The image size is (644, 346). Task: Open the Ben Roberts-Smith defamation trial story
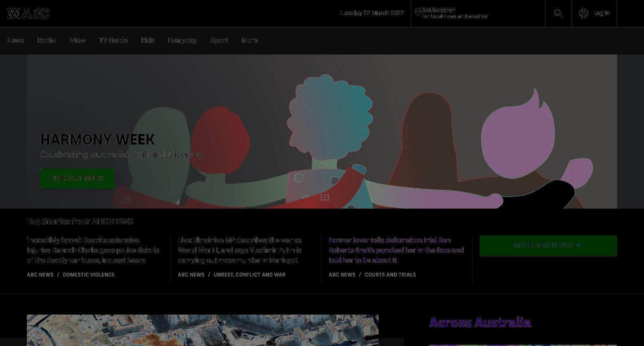(x=396, y=250)
